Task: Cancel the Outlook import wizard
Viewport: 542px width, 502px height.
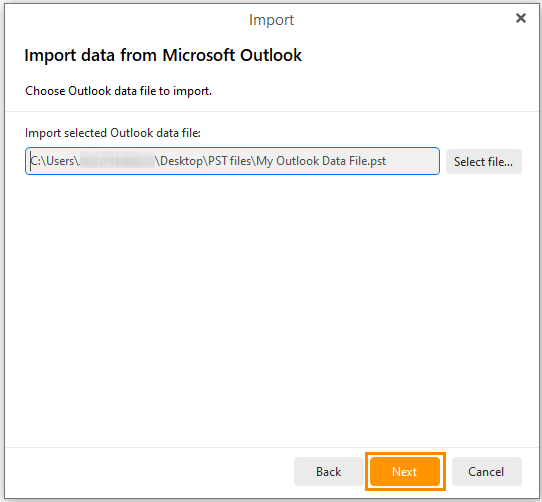Action: click(x=486, y=472)
